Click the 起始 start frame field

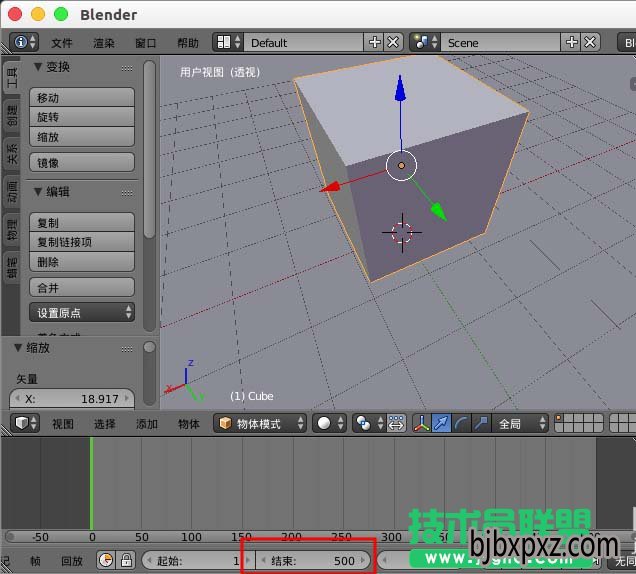click(x=198, y=561)
